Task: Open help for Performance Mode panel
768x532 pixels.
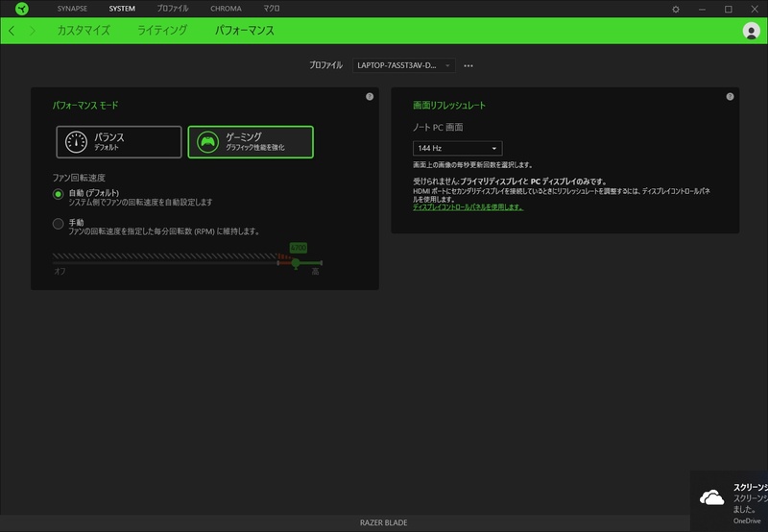Action: 370,96
